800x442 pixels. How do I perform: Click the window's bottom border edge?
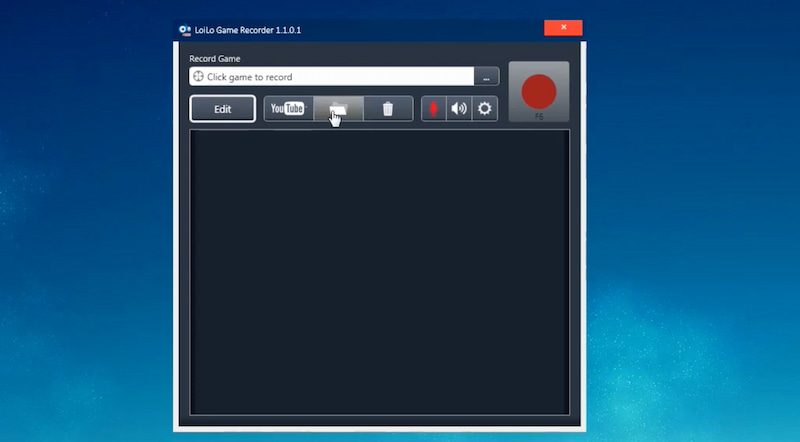379,428
